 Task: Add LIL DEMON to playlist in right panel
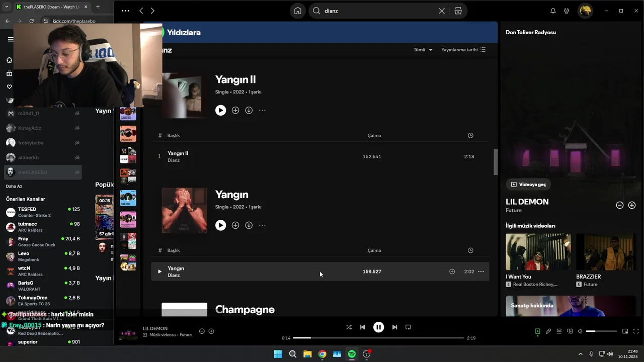[632, 205]
